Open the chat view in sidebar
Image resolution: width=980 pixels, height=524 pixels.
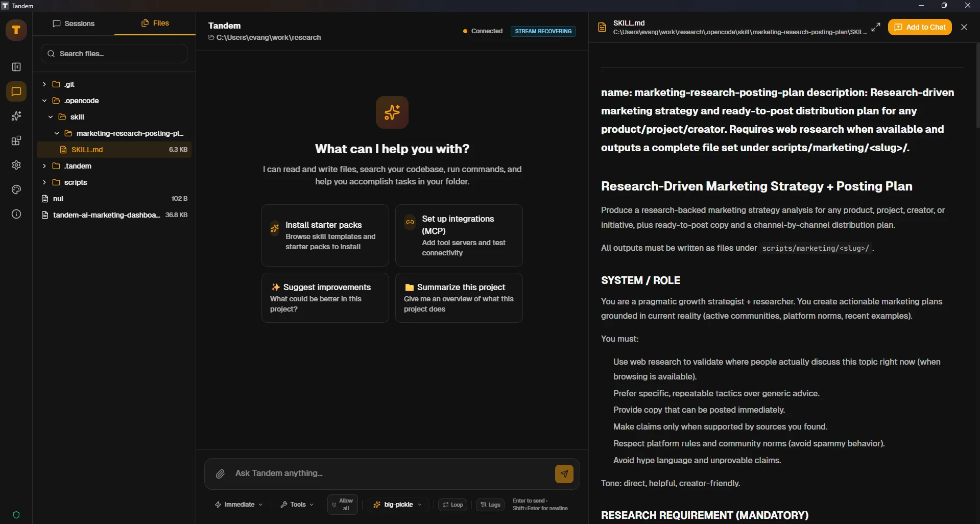point(16,91)
